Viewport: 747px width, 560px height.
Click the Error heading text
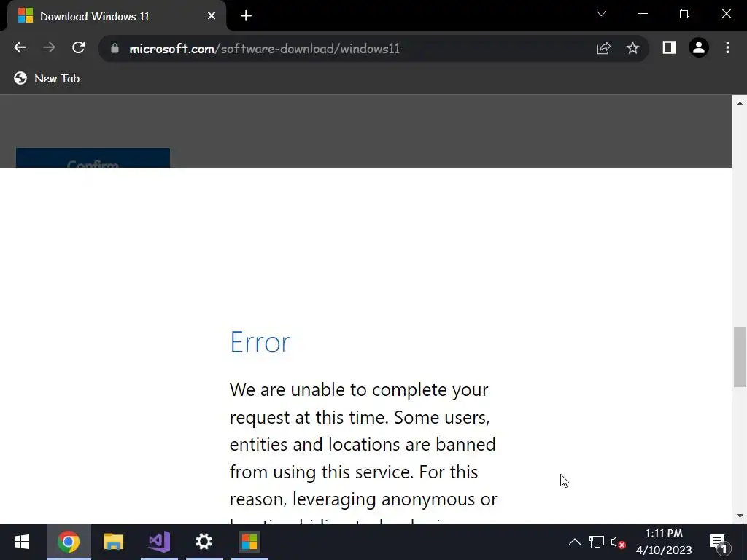point(260,342)
